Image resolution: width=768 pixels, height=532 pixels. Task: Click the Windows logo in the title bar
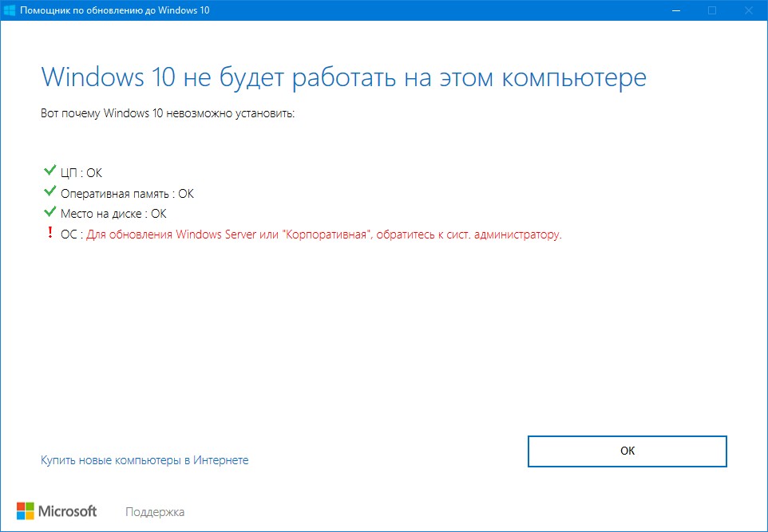click(11, 10)
